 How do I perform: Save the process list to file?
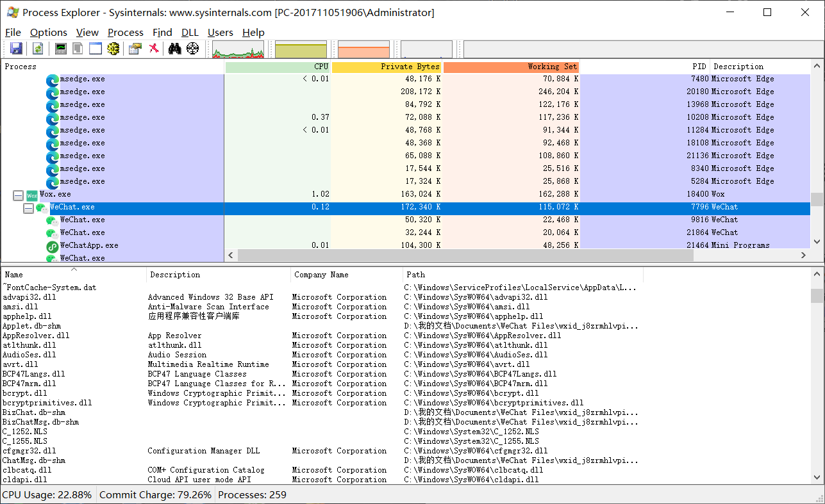pos(15,48)
